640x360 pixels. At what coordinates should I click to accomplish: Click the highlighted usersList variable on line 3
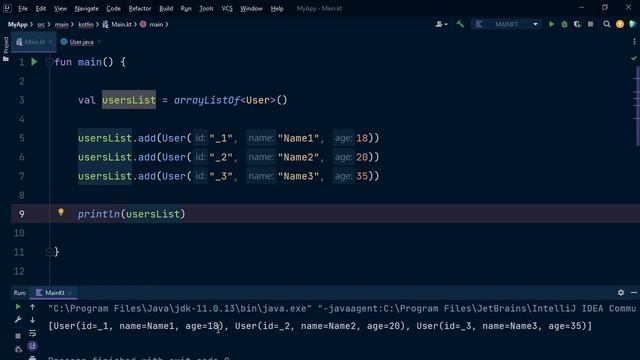(129, 100)
